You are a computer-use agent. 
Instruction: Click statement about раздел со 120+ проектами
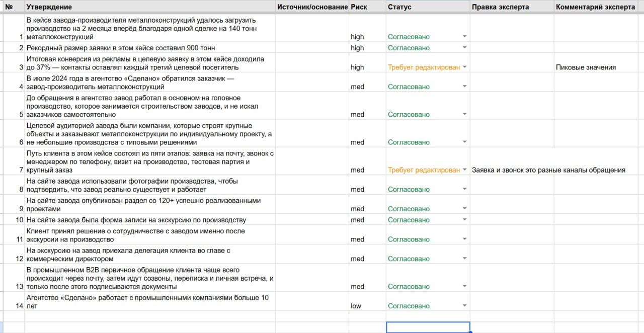click(150, 204)
